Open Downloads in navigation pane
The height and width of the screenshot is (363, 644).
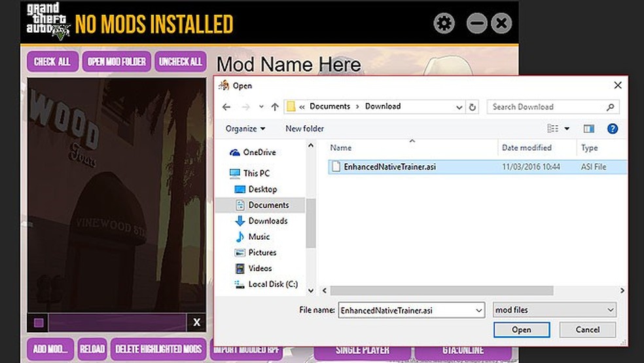point(268,221)
